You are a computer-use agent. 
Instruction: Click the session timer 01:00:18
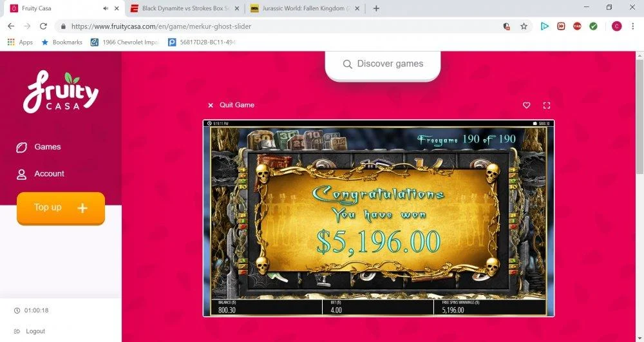click(x=31, y=310)
